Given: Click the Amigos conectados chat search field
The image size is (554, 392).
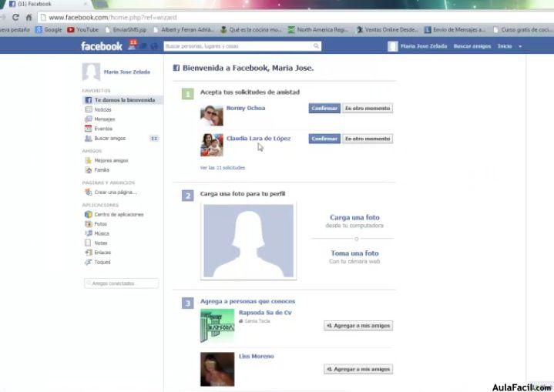Looking at the screenshot, I should click(121, 283).
